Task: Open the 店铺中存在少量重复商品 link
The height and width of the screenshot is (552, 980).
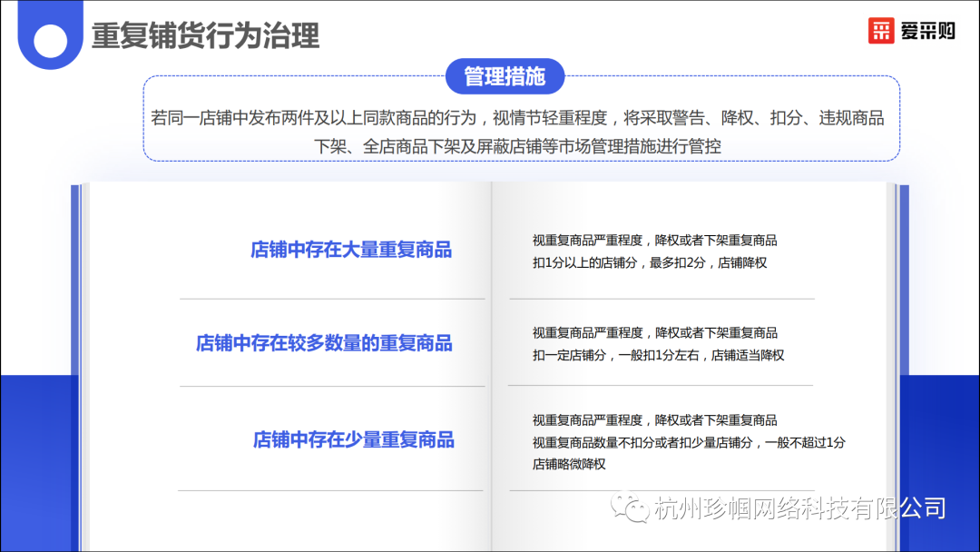Action: (x=353, y=439)
